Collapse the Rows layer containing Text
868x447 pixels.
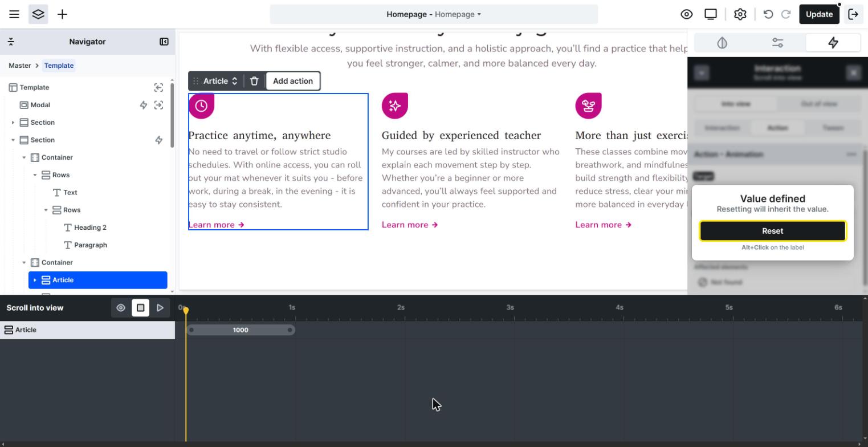(x=35, y=175)
